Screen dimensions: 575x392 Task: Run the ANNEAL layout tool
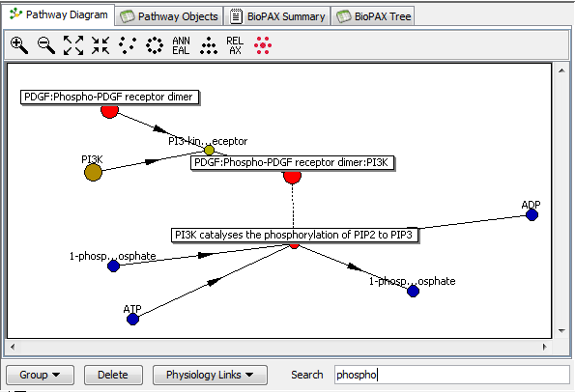(181, 45)
